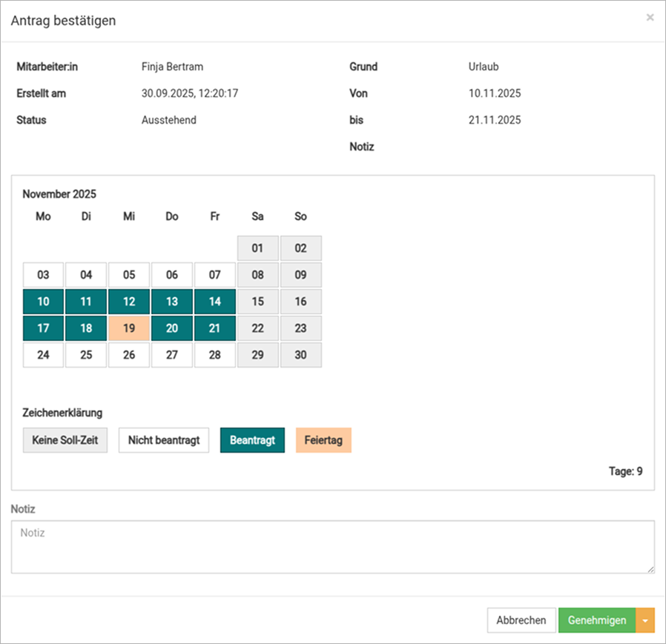
Task: Select holiday date 19 in calendar
Action: pos(129,328)
